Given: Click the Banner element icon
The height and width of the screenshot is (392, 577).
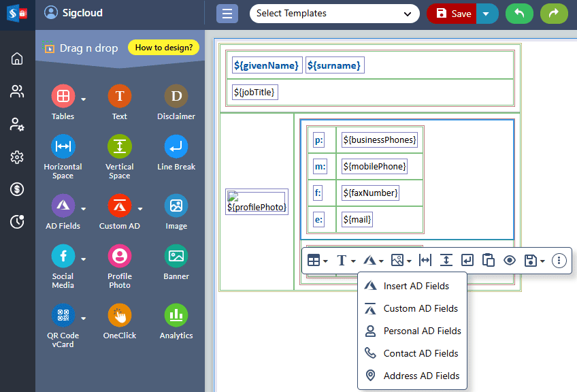Looking at the screenshot, I should (x=176, y=257).
